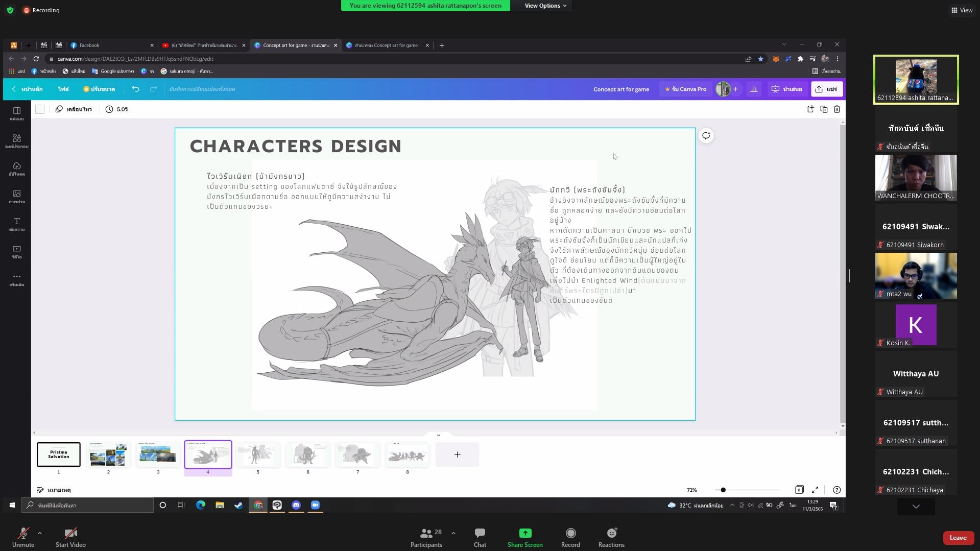
Task: Open the Elements panel in sidebar
Action: [x=17, y=141]
